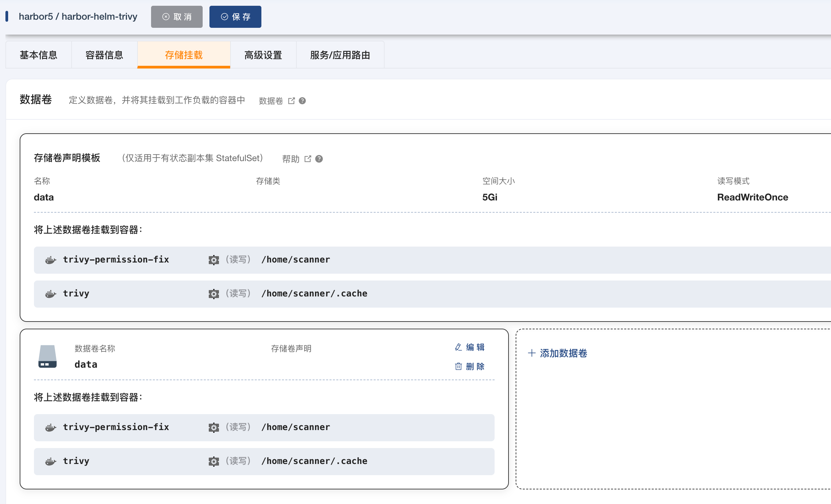
Task: Open 容器信息 tab
Action: click(104, 55)
